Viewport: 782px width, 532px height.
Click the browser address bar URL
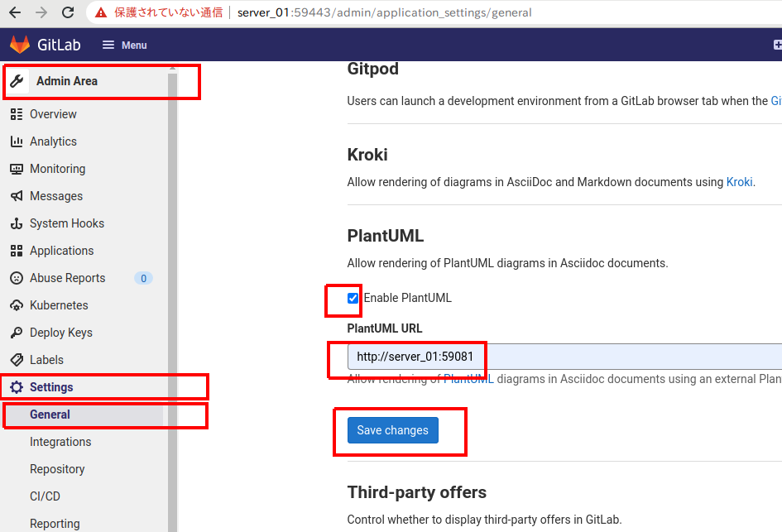point(384,12)
